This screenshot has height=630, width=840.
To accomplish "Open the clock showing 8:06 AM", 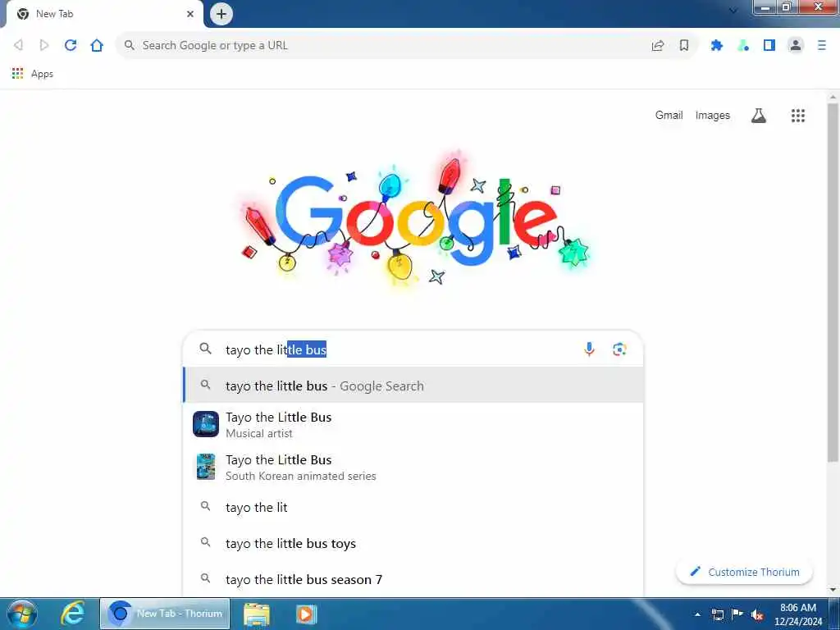I will [x=797, y=614].
